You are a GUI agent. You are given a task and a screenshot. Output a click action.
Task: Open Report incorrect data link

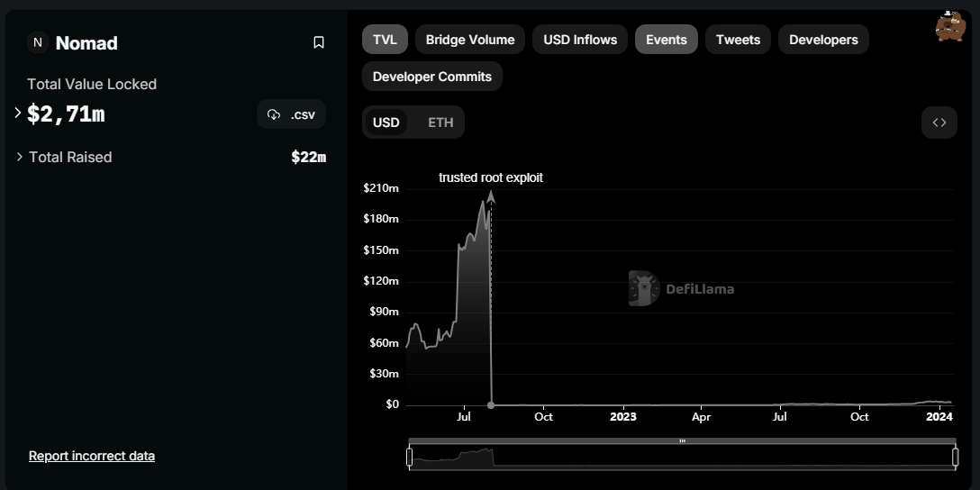click(92, 457)
